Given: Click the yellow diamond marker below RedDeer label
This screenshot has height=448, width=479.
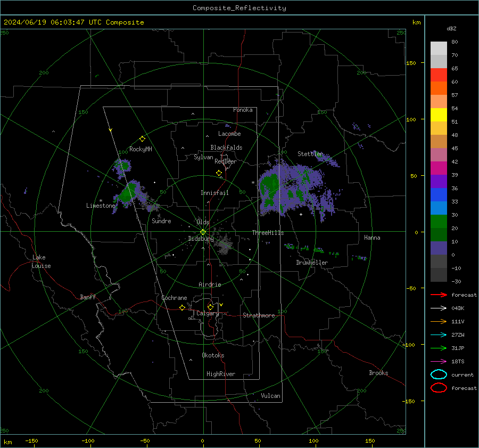Looking at the screenshot, I should (219, 173).
